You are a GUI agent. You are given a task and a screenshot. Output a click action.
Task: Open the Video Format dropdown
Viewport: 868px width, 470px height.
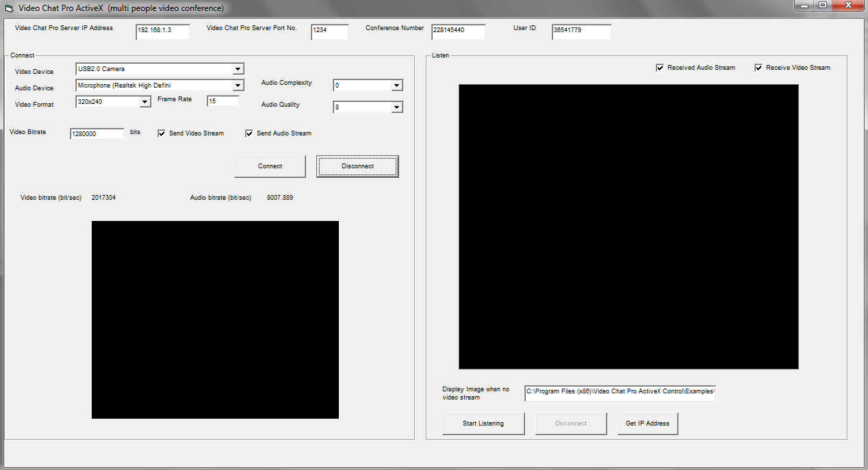tap(144, 102)
